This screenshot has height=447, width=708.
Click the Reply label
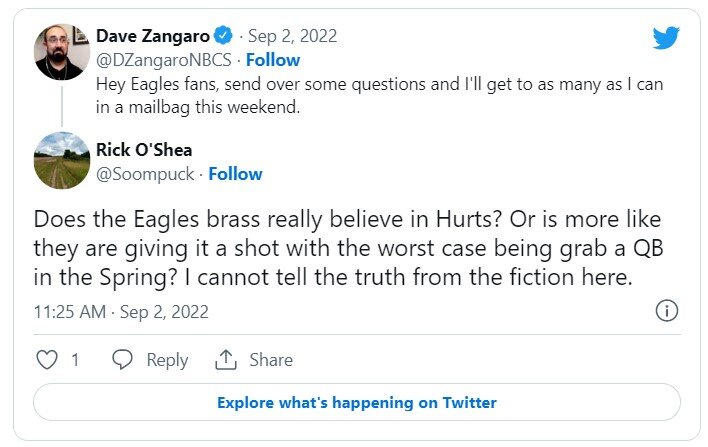[x=167, y=360]
